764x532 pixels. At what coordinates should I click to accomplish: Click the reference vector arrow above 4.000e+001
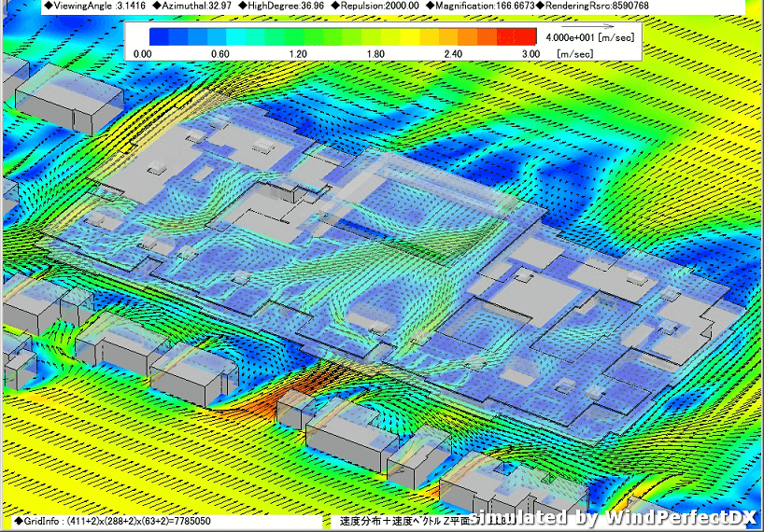pos(588,29)
